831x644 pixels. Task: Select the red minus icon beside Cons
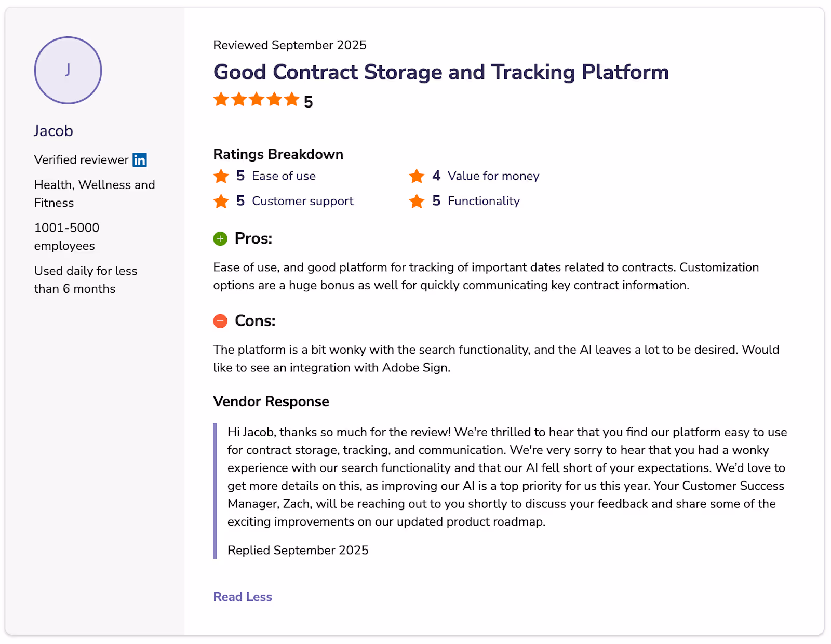click(220, 321)
